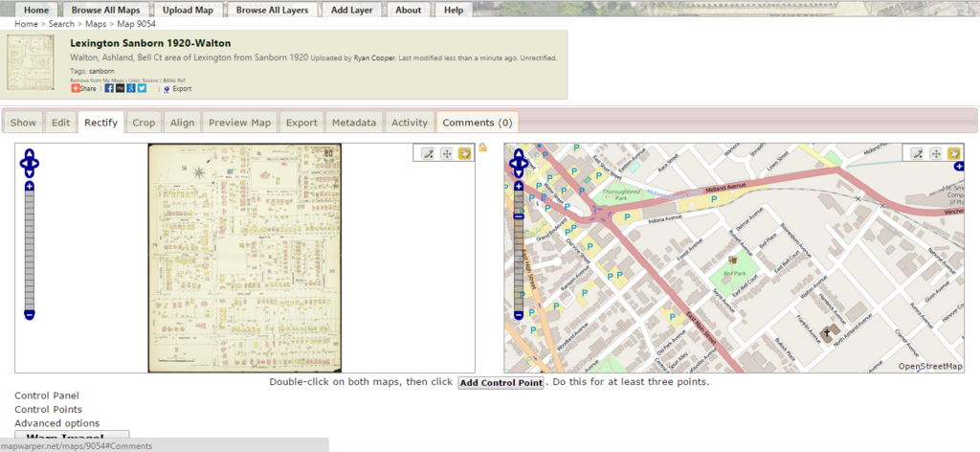Screen dimensions: 980x452
Task: Click the left map zoom slider bar
Action: [30, 249]
